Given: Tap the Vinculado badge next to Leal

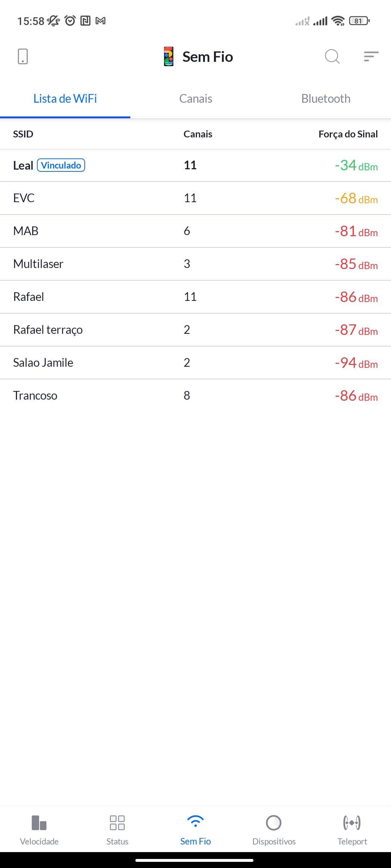Looking at the screenshot, I should point(61,165).
